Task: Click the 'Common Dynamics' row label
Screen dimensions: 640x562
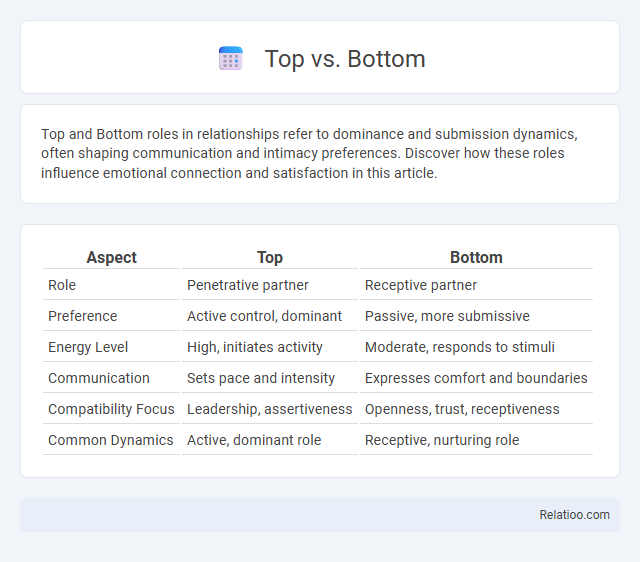Action: 111,440
